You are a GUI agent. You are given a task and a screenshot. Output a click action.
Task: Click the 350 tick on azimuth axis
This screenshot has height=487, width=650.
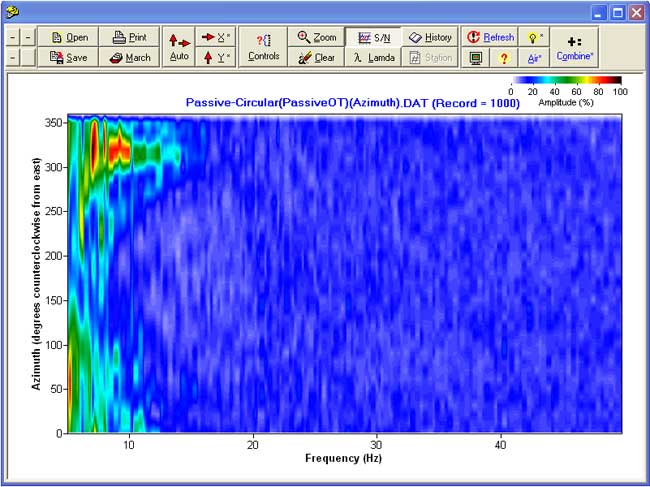53,123
